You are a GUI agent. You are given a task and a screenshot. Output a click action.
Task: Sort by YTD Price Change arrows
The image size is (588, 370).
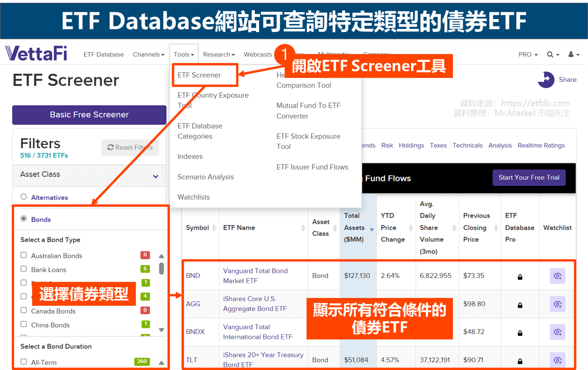coord(411,228)
